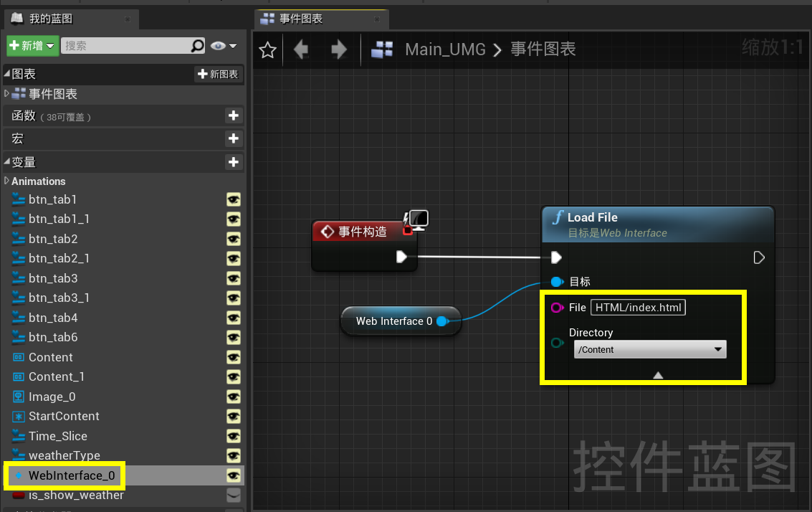The width and height of the screenshot is (812, 512).
Task: Toggle visibility eye for btn_tab1_1
Action: coord(234,219)
